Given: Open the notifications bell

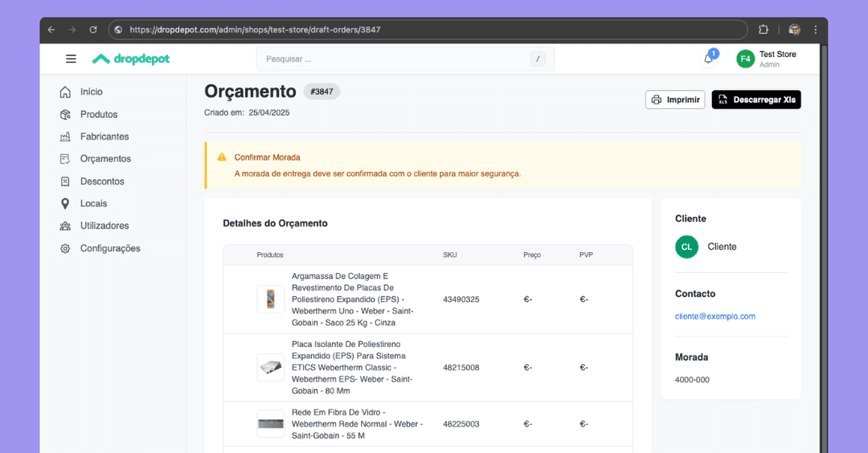Looking at the screenshot, I should click(x=708, y=59).
